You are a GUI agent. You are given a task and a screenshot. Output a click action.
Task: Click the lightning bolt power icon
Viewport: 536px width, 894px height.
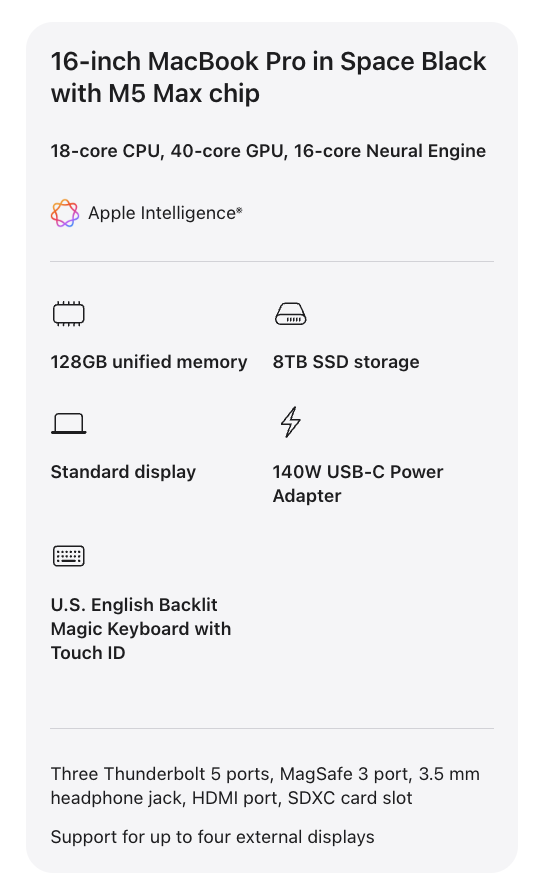(x=291, y=422)
